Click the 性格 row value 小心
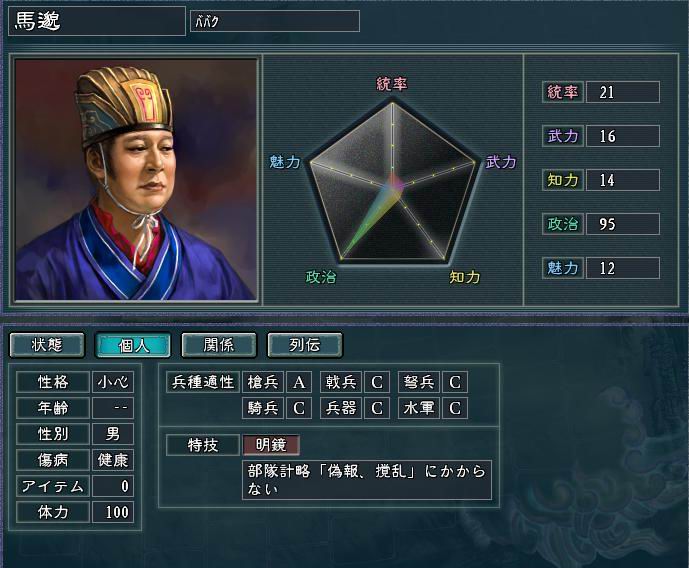The image size is (689, 568). click(x=113, y=382)
